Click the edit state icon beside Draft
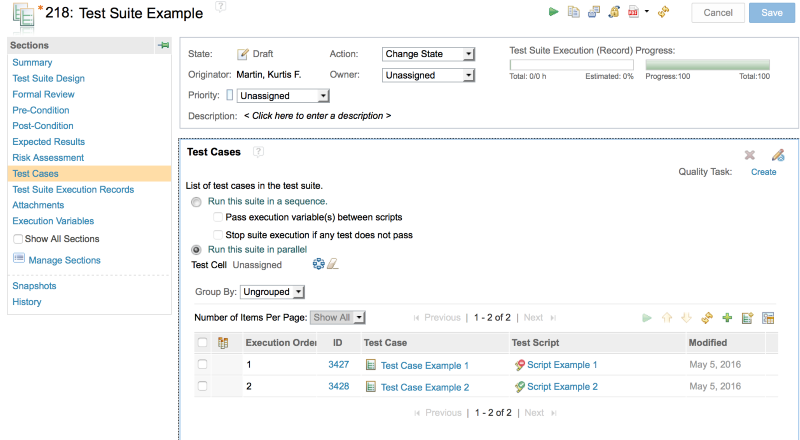800x440 pixels. 243,54
